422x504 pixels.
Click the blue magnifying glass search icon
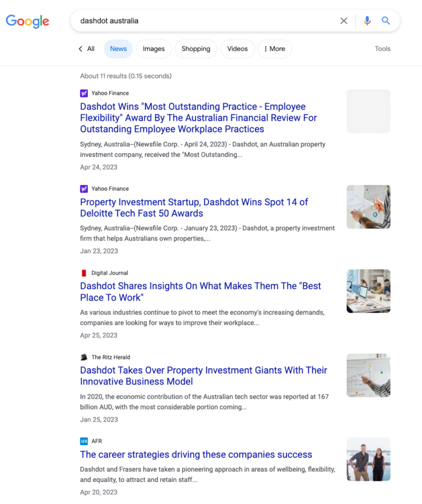386,21
